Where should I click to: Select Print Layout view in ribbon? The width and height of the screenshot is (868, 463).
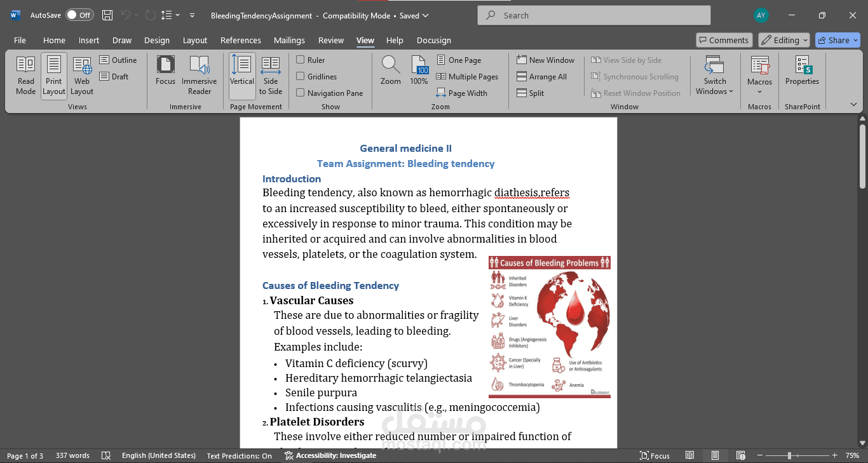click(54, 76)
